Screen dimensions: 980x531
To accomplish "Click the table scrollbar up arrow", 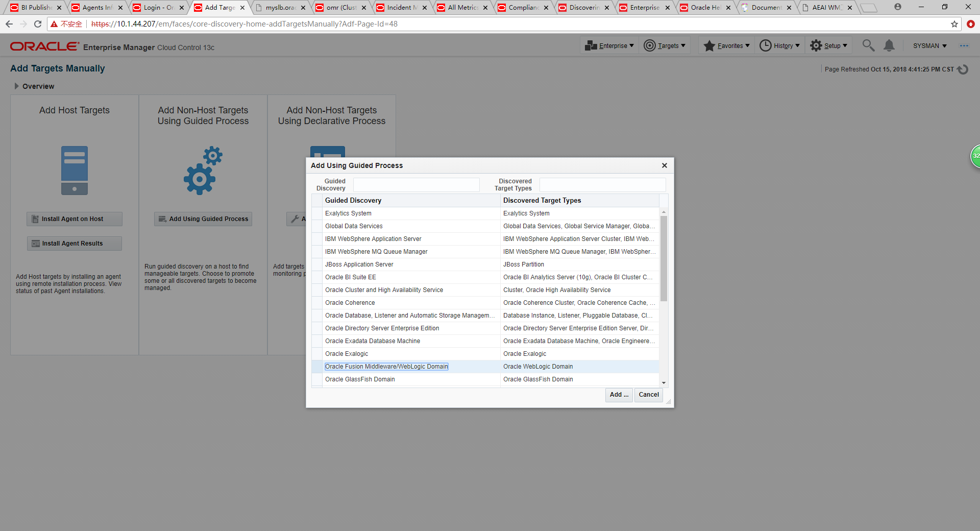I will tap(664, 211).
